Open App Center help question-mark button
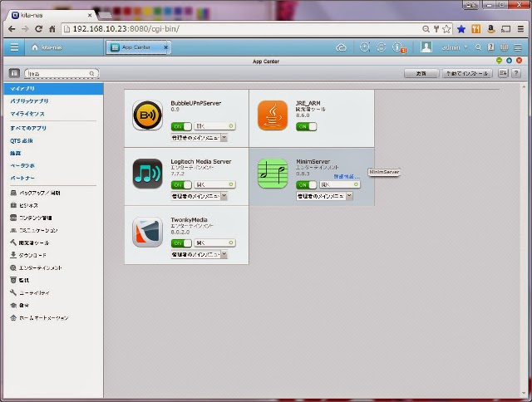Viewport: 532px width, 402px height. pos(516,73)
